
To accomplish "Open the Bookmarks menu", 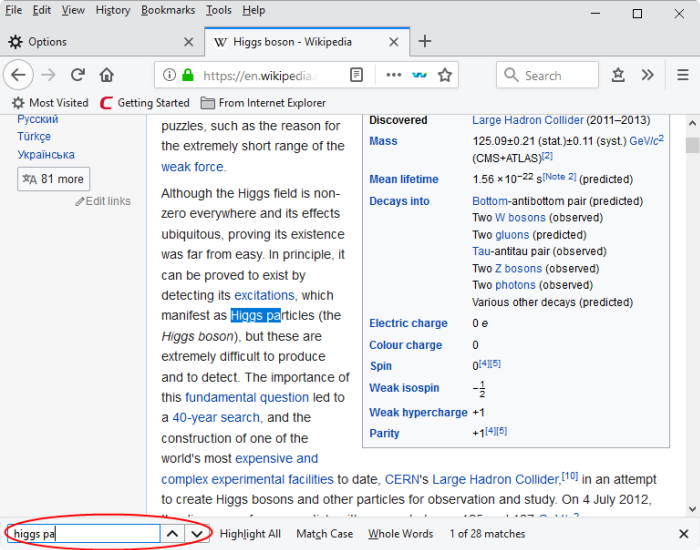I will coord(168,10).
